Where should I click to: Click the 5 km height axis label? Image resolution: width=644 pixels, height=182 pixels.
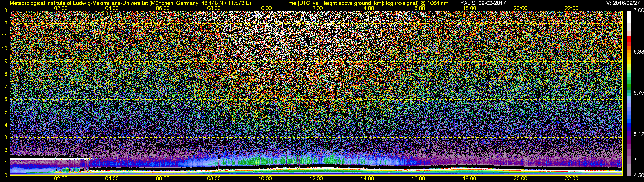point(6,112)
